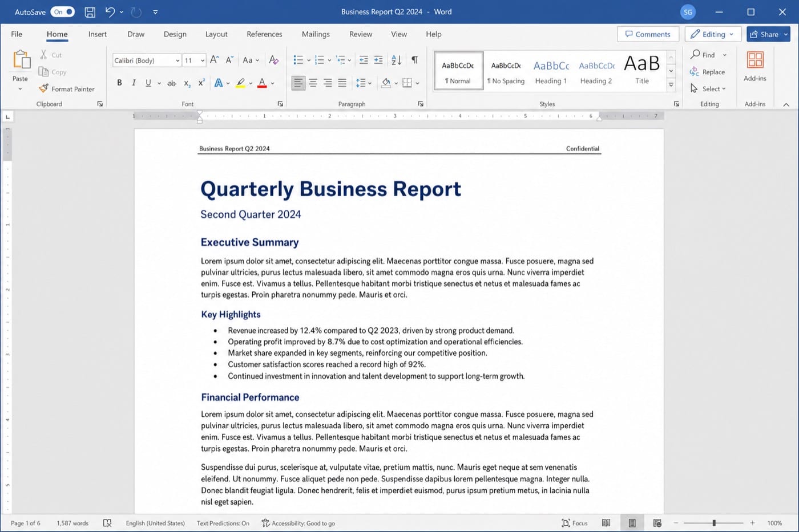Screen dimensions: 799x532
Task: Apply the No Spacing style
Action: coord(506,71)
